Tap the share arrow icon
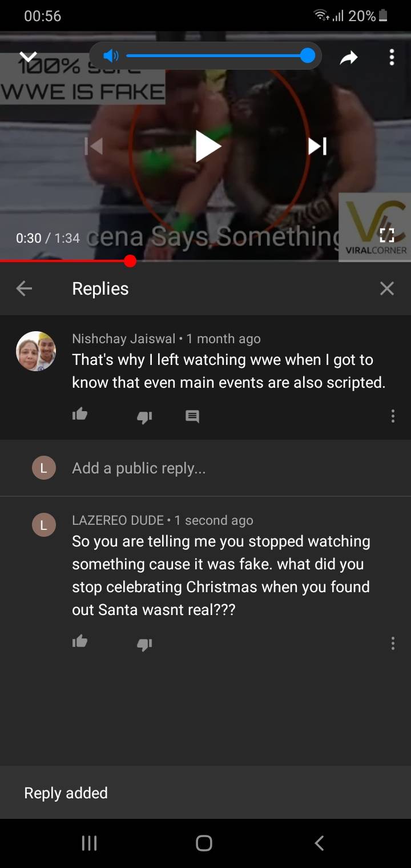This screenshot has width=411, height=868. click(349, 57)
